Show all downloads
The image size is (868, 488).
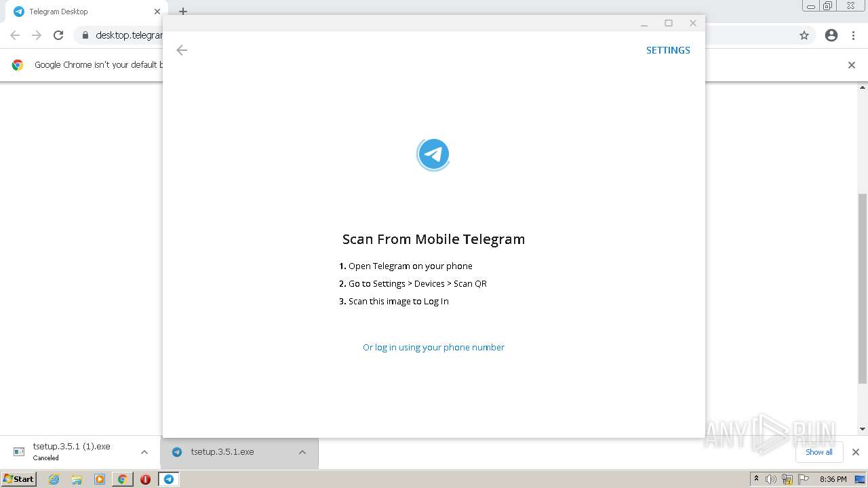819,452
